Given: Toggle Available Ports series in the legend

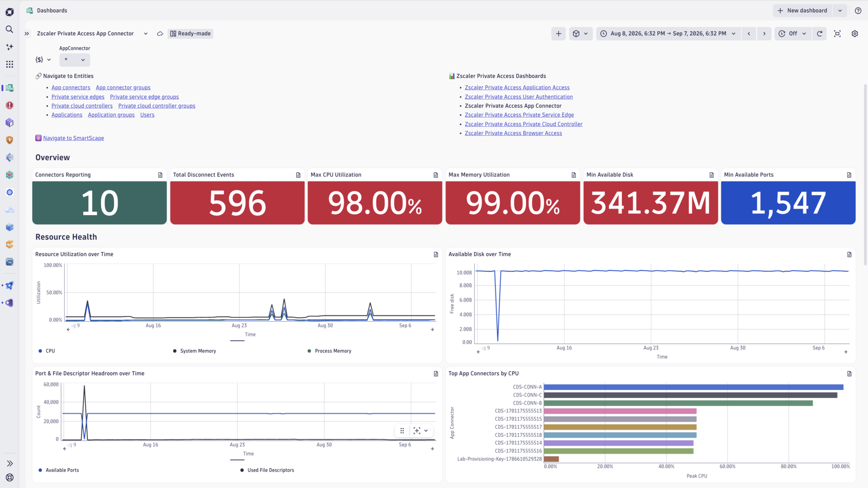Looking at the screenshot, I should click(x=59, y=470).
